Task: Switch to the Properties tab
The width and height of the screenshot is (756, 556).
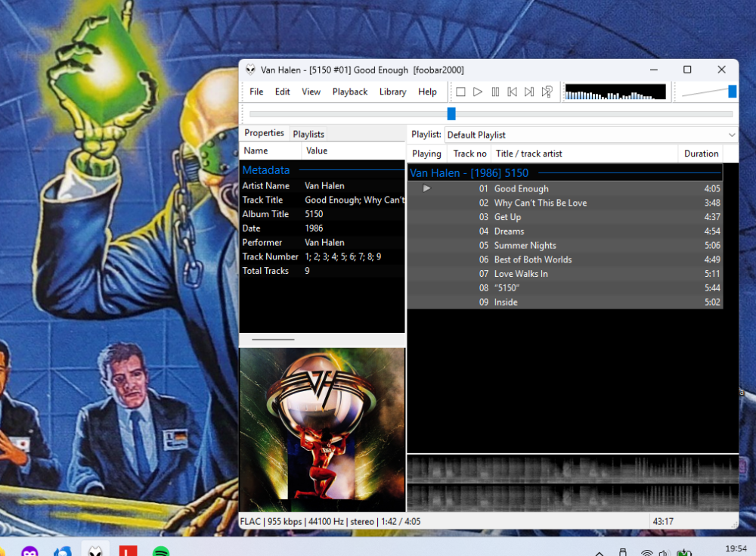Action: [x=264, y=132]
